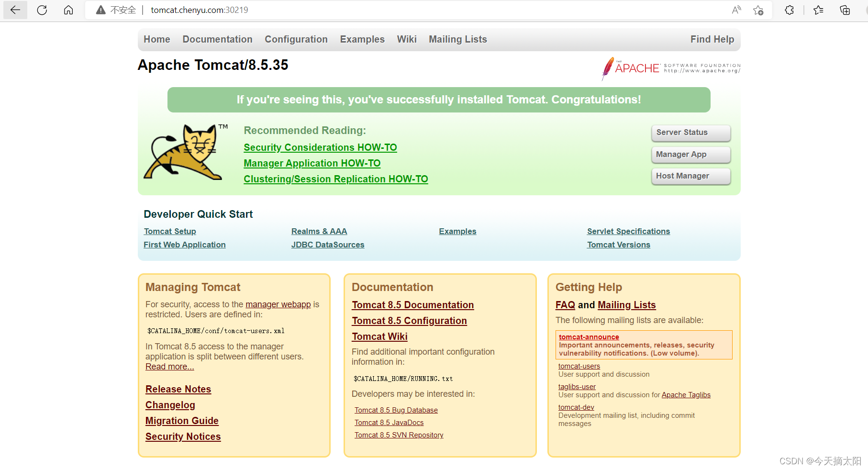Click the not-secure warning icon
The width and height of the screenshot is (868, 470).
click(x=101, y=10)
